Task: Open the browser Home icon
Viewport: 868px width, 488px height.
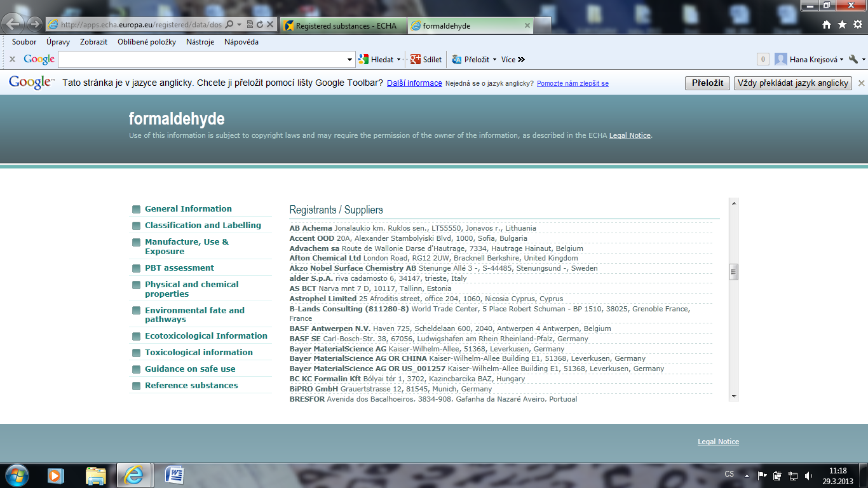Action: (826, 25)
